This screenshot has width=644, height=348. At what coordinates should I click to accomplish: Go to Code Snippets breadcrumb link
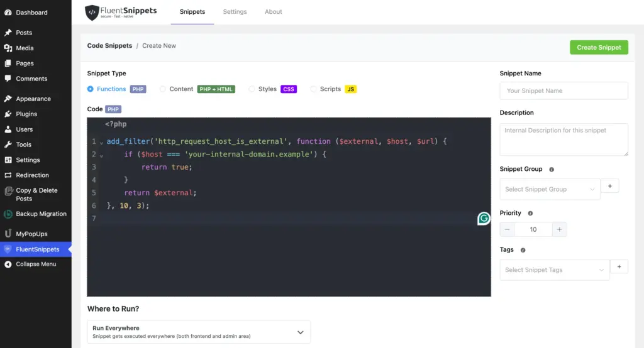(x=109, y=46)
